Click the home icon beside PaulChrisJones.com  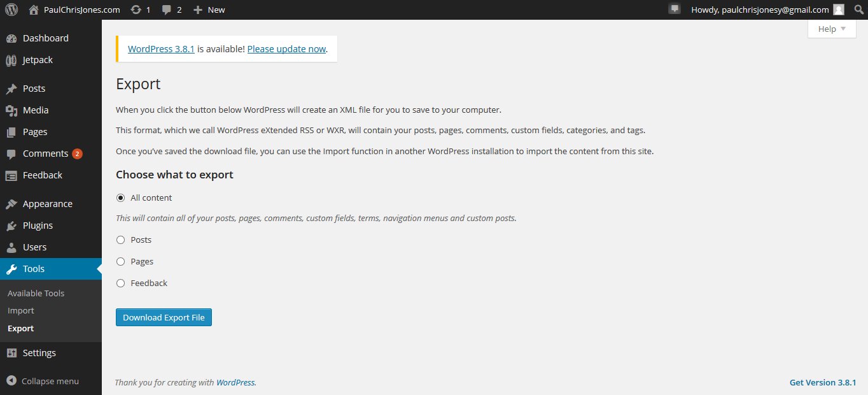pos(34,10)
